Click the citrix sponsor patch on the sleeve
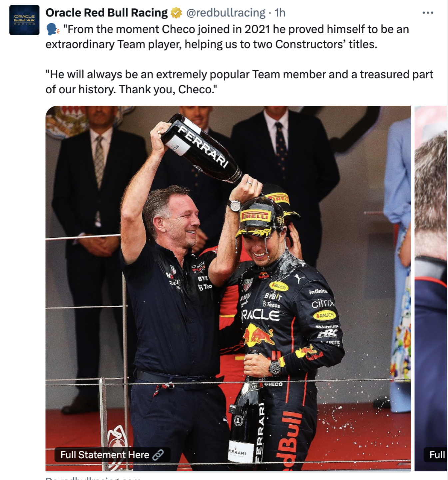Viewport: 448px width, 480px height. coord(323,303)
